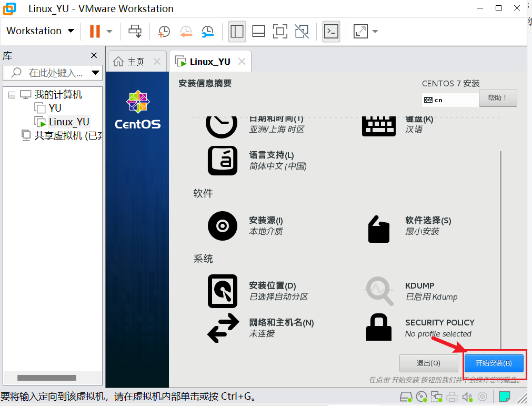This screenshot has width=532, height=406.
Task: Click the library horizontal scrollbar
Action: click(x=47, y=378)
